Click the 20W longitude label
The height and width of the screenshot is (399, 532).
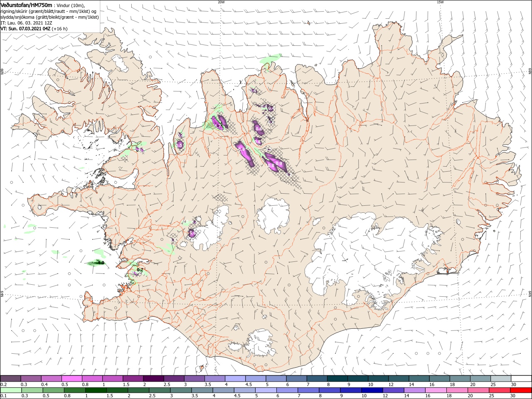pos(221,2)
